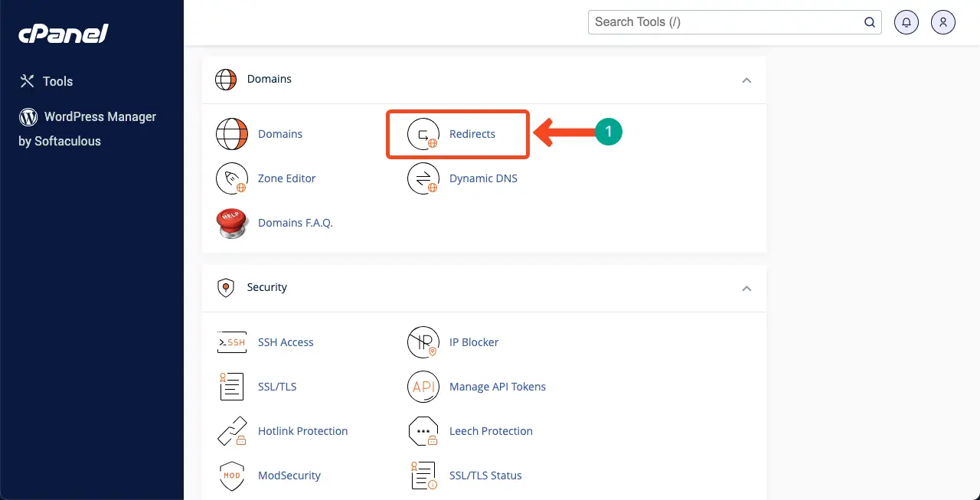Open the Zone Editor link
This screenshot has width=980, height=500.
[x=287, y=178]
